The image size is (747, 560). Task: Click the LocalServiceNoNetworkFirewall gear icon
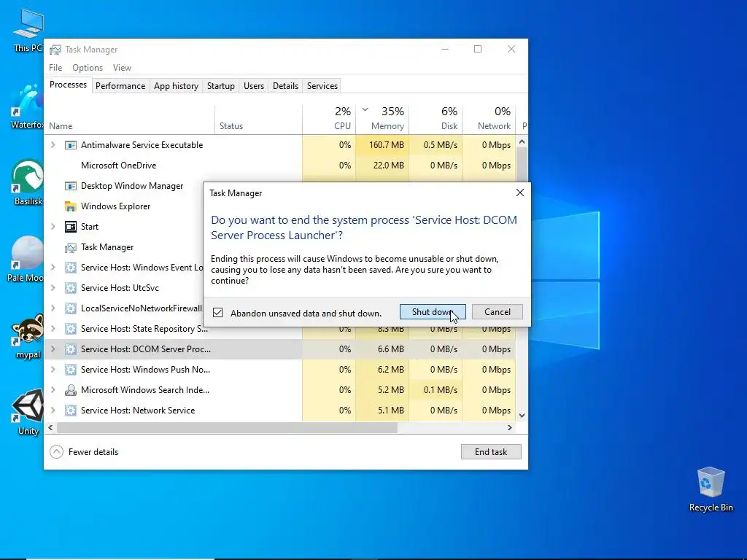click(71, 308)
